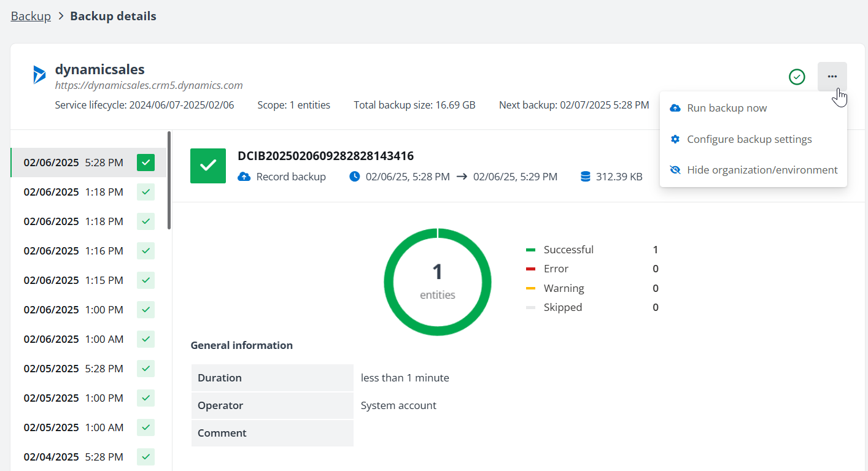Click the status checkmark for the 02/06/2025 1:18 PM backup
The image size is (868, 471).
[x=145, y=192]
